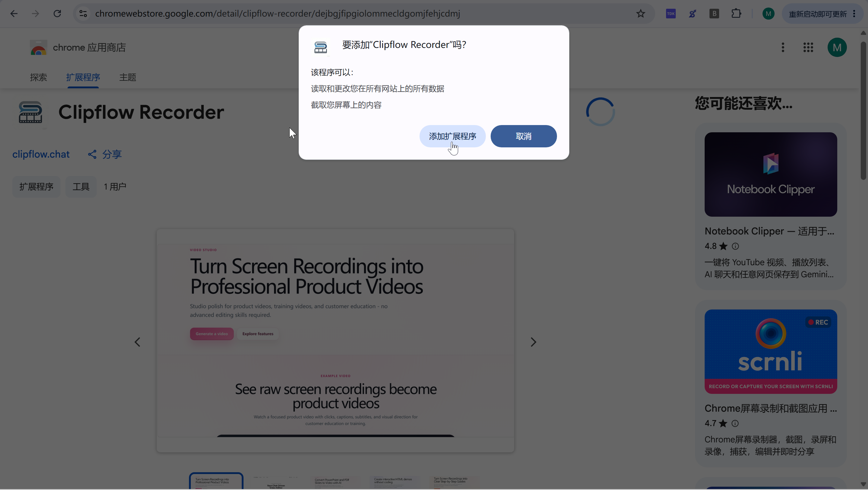Open the Google account avatar on page

(837, 47)
